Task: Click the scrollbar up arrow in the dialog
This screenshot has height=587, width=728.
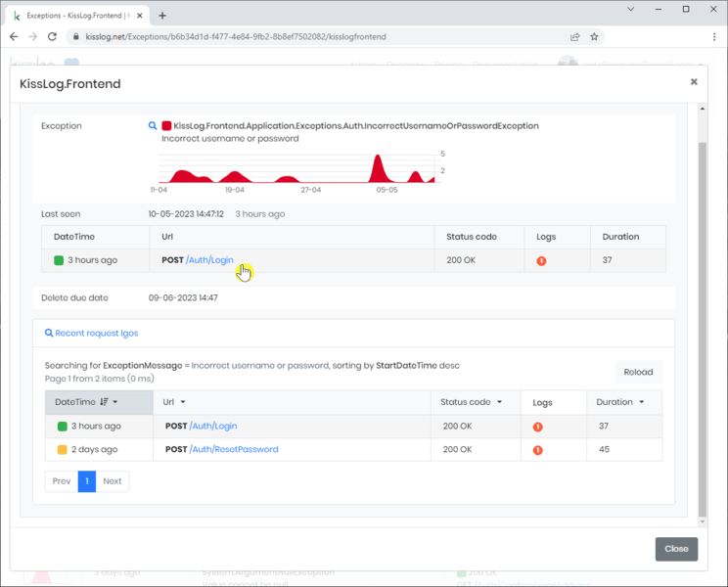Action: tap(702, 109)
